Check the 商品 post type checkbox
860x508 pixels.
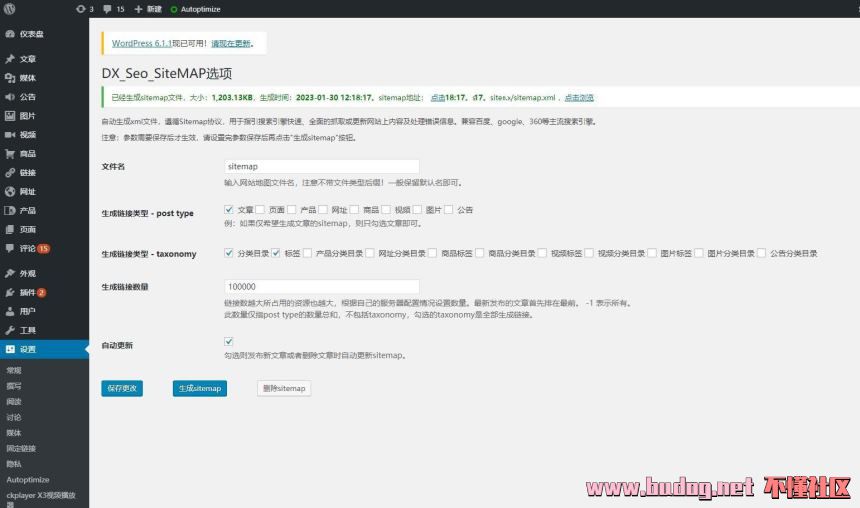point(354,210)
